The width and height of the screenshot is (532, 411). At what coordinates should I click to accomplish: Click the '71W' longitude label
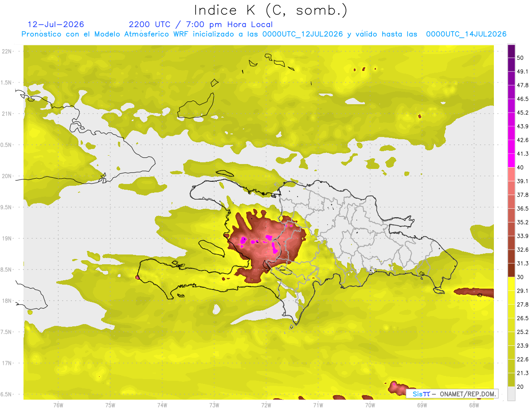[x=318, y=405]
